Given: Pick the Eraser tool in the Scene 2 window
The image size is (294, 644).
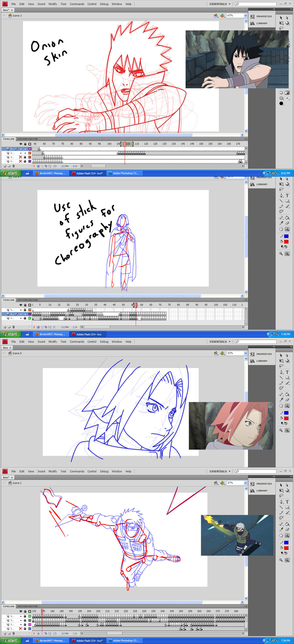Looking at the screenshot, I should pyautogui.click(x=287, y=529).
